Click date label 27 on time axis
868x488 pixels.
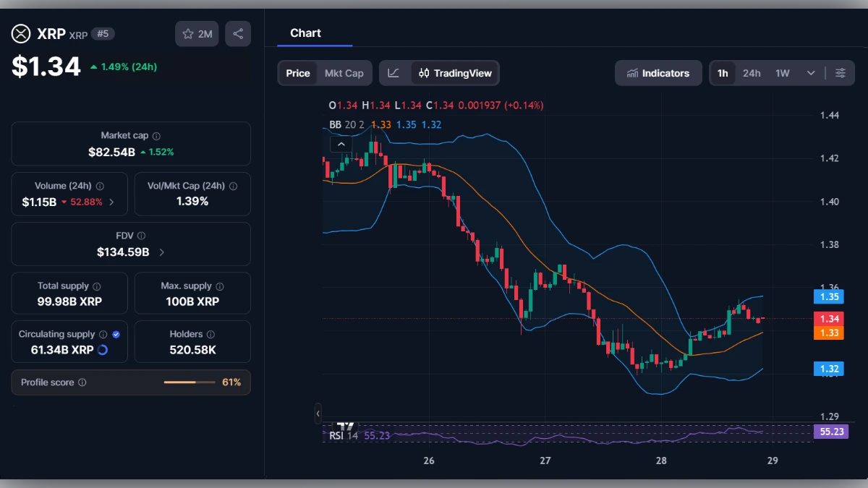(545, 461)
